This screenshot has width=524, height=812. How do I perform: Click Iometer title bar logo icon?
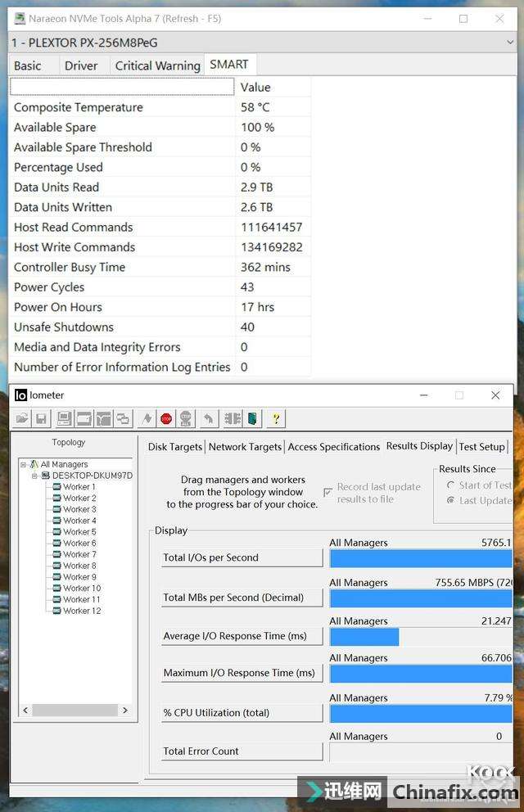point(20,395)
